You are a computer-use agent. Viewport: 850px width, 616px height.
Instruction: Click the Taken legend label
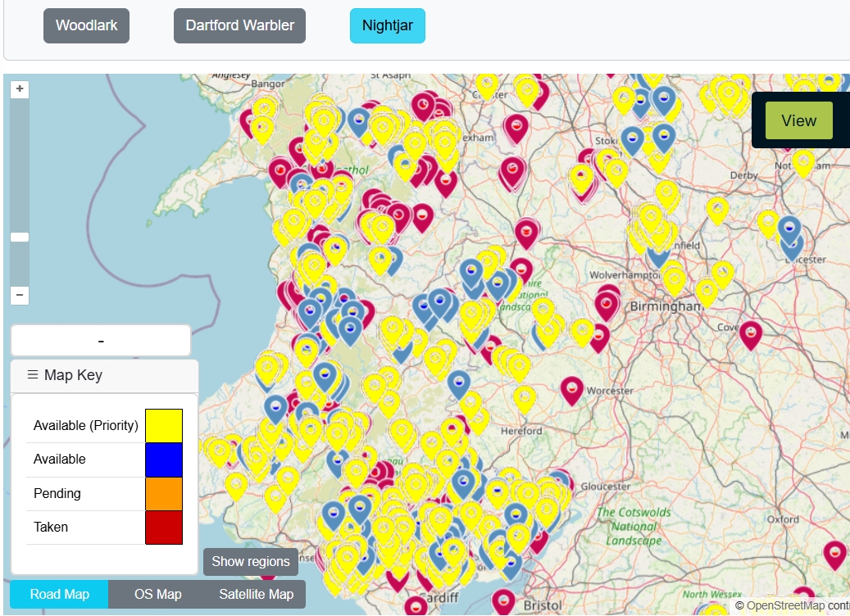51,528
